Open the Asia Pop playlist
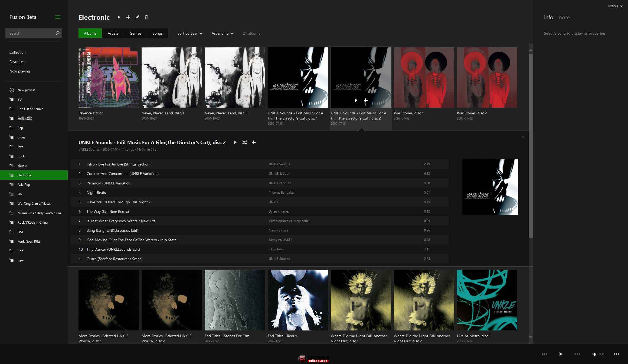 (x=34, y=184)
